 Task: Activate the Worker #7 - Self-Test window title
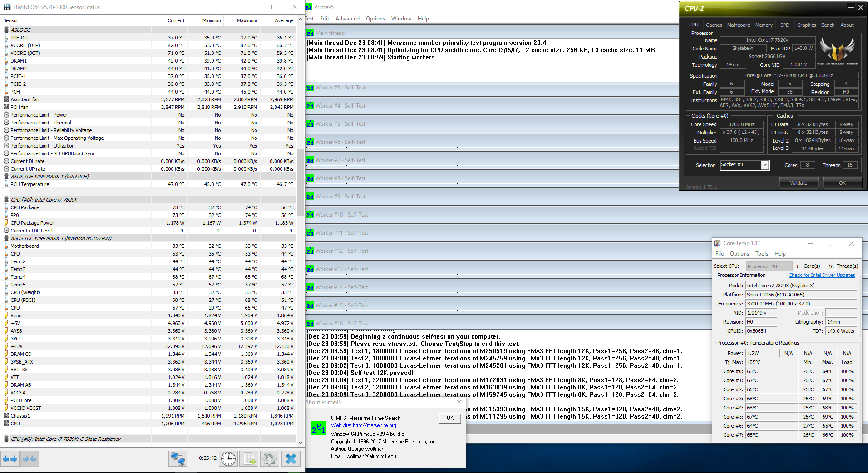(340, 160)
